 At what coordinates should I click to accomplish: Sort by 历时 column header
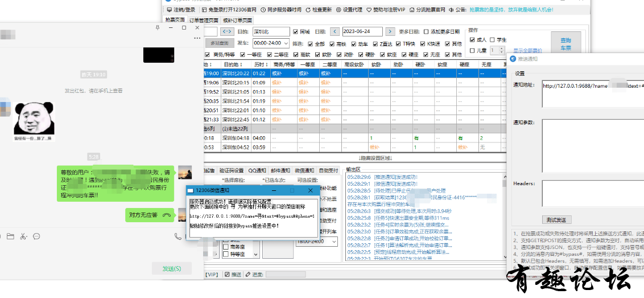[x=261, y=64]
